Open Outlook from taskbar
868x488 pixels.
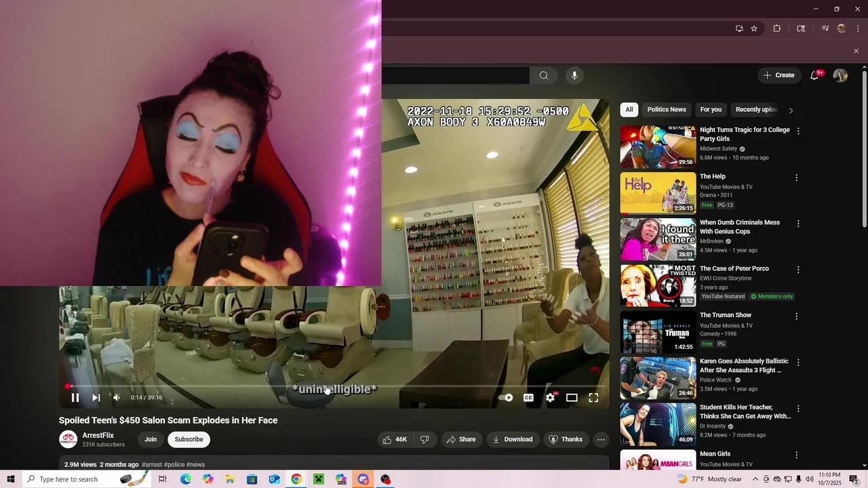tap(274, 479)
